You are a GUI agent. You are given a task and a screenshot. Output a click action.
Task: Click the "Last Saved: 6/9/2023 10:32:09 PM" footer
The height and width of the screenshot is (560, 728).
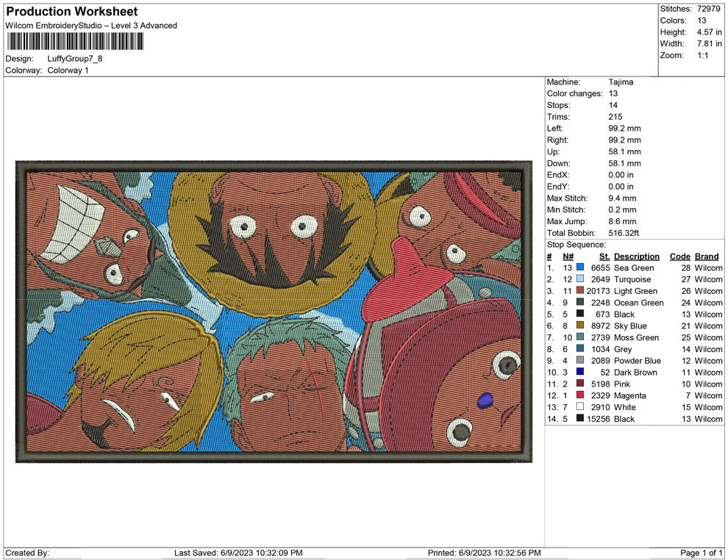click(x=238, y=553)
